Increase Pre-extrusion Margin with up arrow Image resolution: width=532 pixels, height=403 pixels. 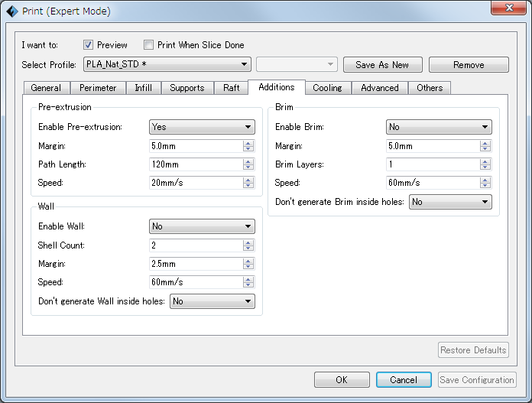[248, 143]
